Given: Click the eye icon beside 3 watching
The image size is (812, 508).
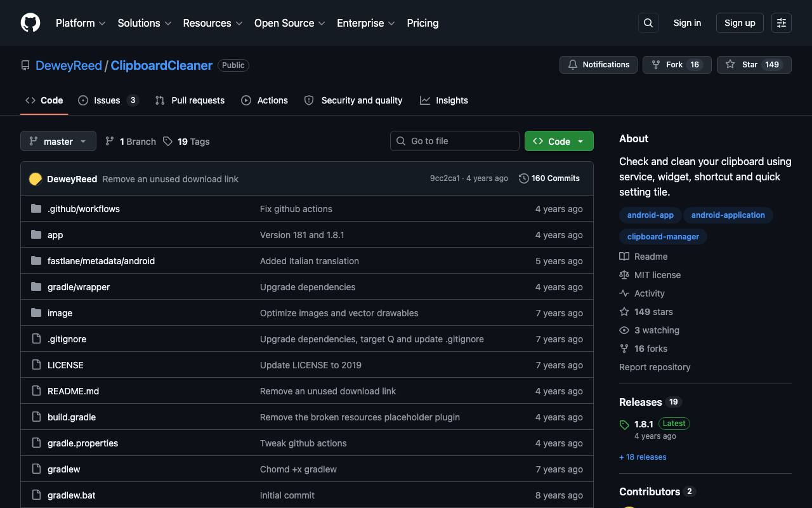Looking at the screenshot, I should (624, 330).
